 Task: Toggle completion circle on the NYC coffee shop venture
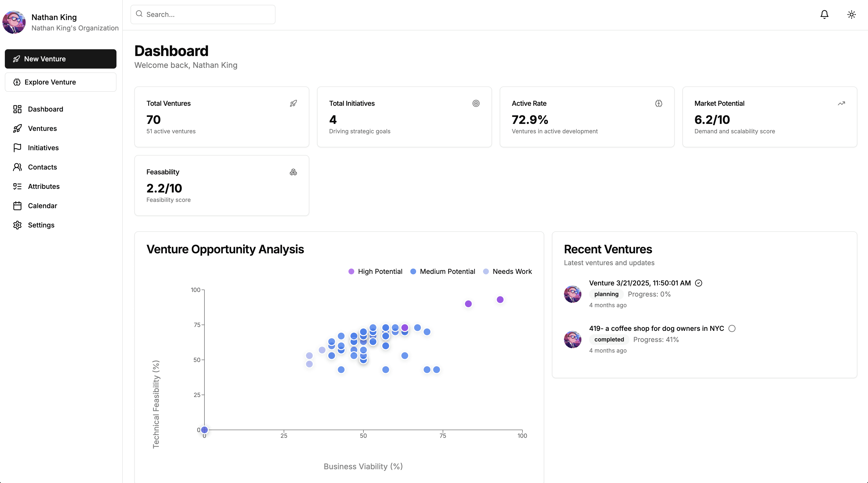point(732,328)
